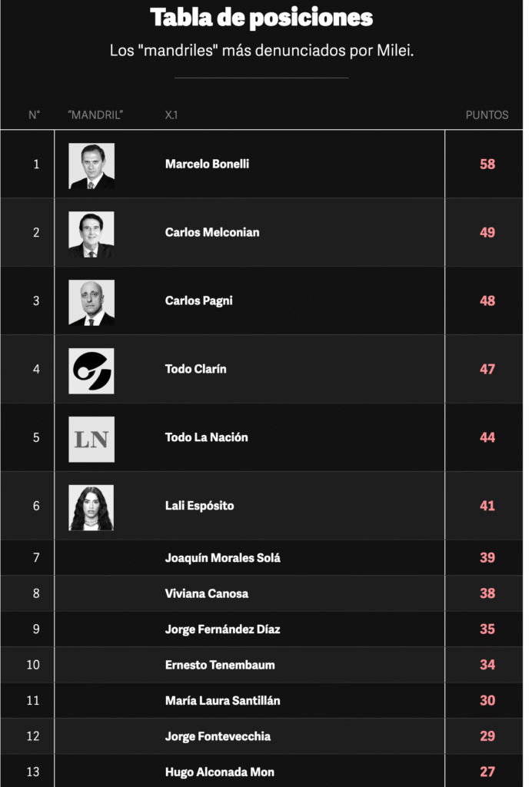Click the Clarín logo icon
Viewport: 532px width, 787px height.
point(91,371)
